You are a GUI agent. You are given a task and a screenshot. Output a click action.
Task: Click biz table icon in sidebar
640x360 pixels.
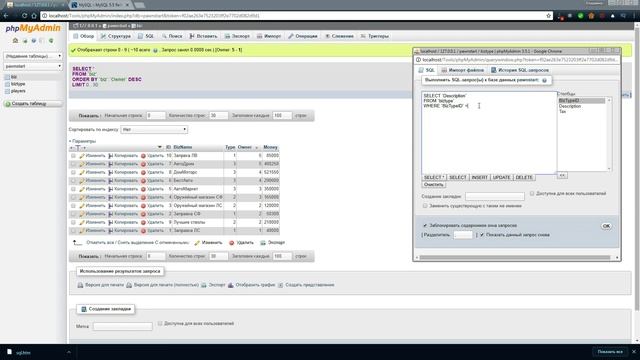tap(7, 77)
